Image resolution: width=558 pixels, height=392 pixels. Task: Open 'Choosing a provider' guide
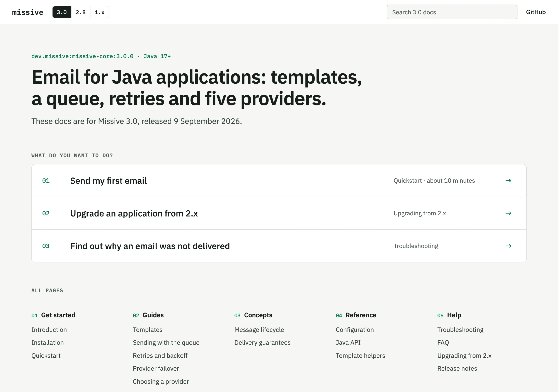pos(161,382)
